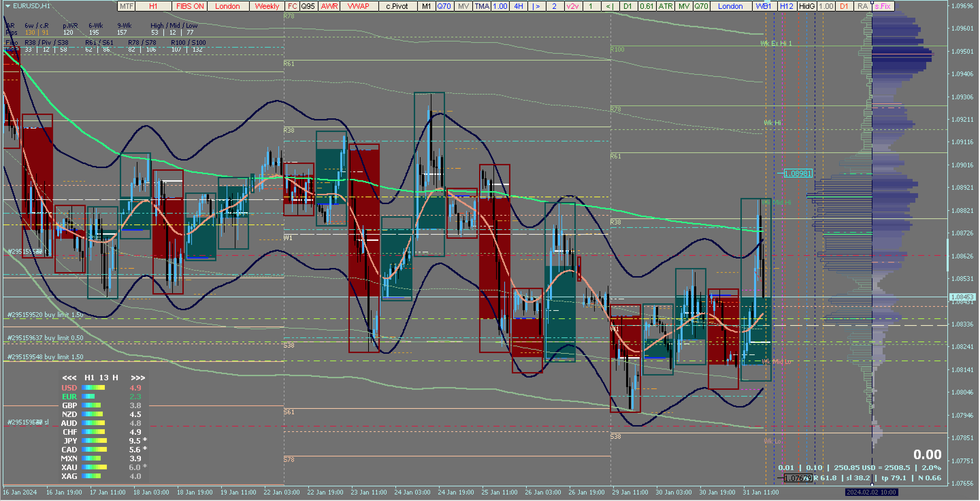Switch to the 4H timeframe button
Viewport: 980px width, 501px height.
pos(518,6)
